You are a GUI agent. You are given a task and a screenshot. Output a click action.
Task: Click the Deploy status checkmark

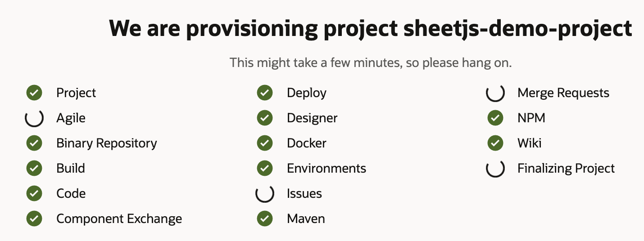tap(265, 93)
